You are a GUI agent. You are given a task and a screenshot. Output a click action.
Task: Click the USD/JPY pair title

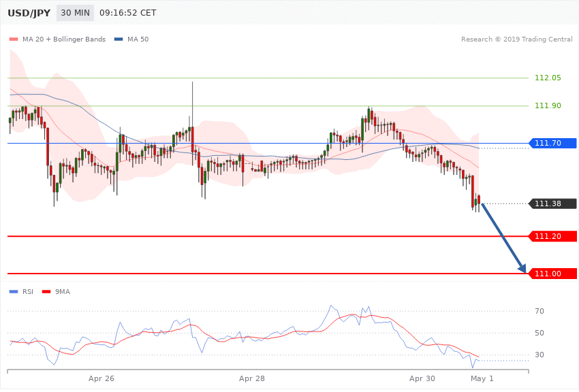click(x=29, y=13)
